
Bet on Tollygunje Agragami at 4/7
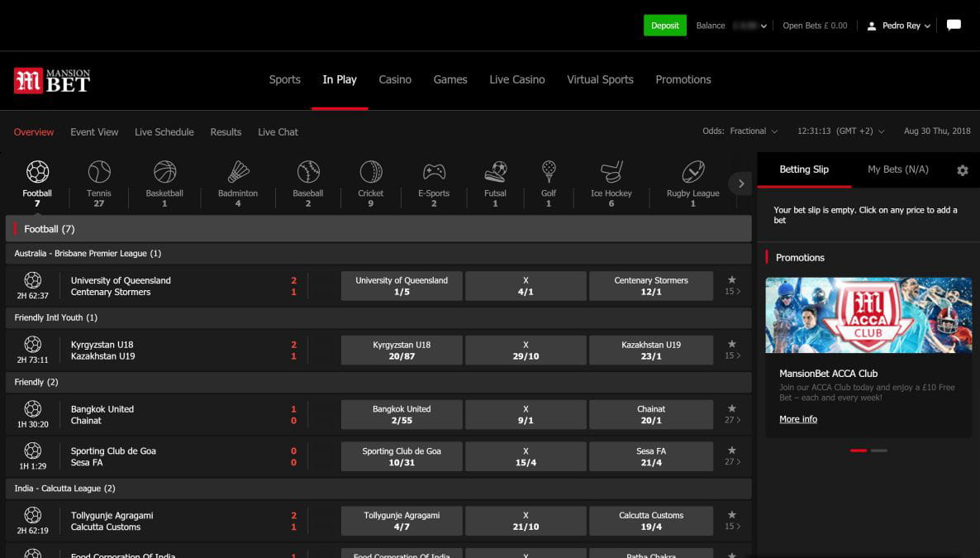(x=402, y=521)
